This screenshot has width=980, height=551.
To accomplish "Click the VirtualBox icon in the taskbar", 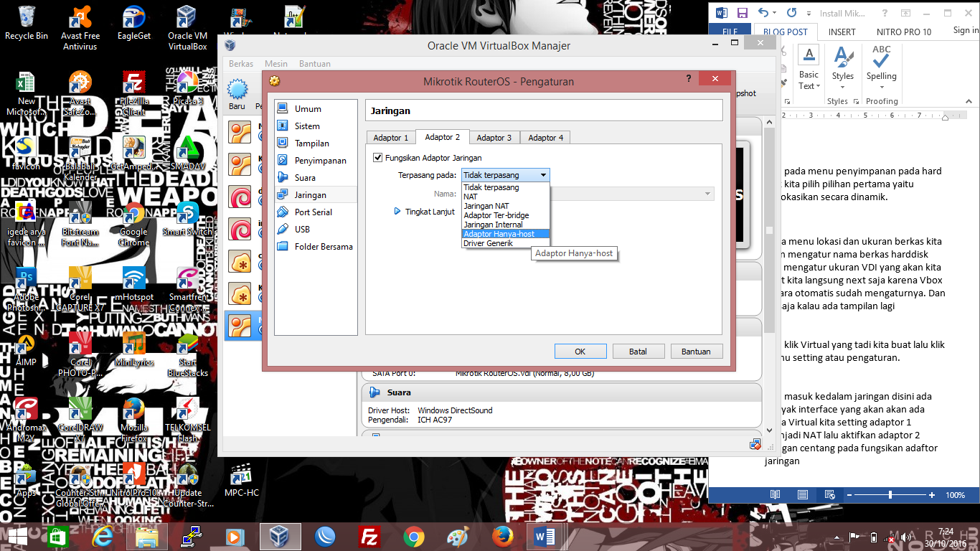I will pos(279,537).
